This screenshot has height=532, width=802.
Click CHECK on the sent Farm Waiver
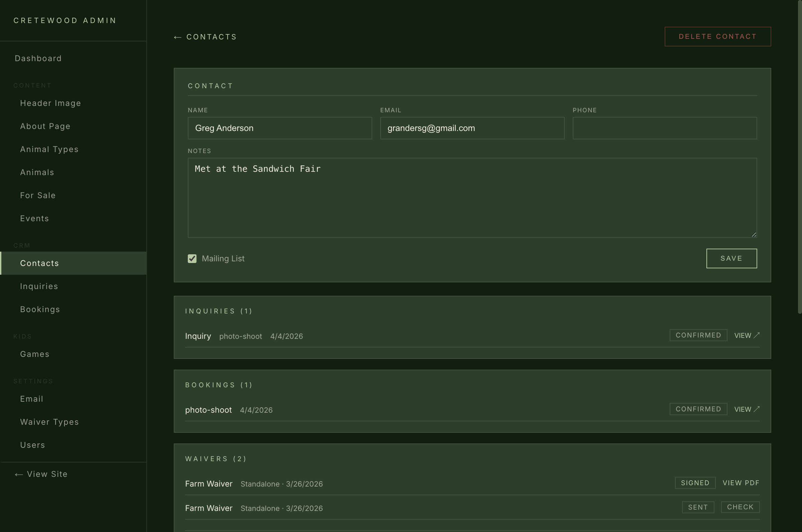tap(740, 507)
